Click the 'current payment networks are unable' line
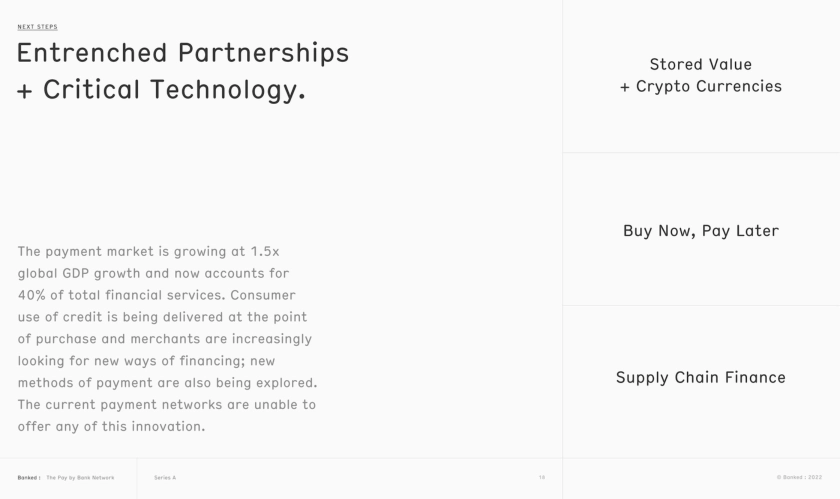 click(x=166, y=405)
